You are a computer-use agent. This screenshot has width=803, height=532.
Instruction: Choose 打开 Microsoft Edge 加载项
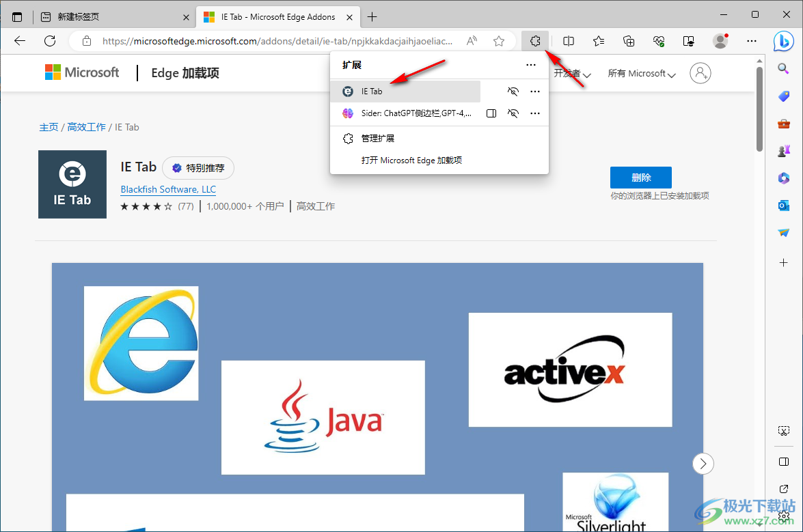[439, 160]
